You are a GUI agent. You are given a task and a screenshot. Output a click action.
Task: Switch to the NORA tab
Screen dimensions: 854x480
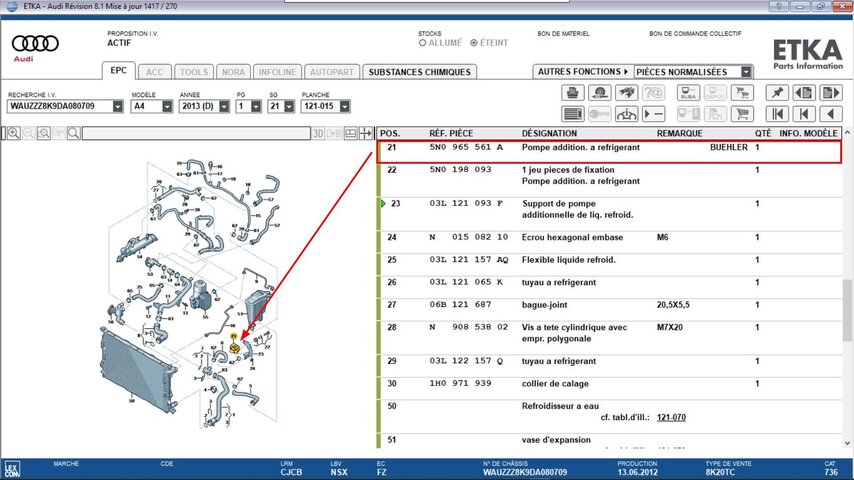(233, 72)
